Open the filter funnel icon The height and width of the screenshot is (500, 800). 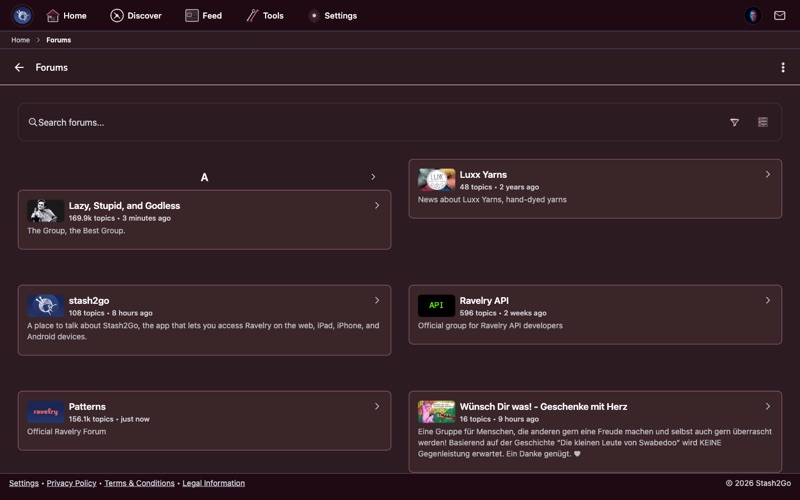pos(734,122)
